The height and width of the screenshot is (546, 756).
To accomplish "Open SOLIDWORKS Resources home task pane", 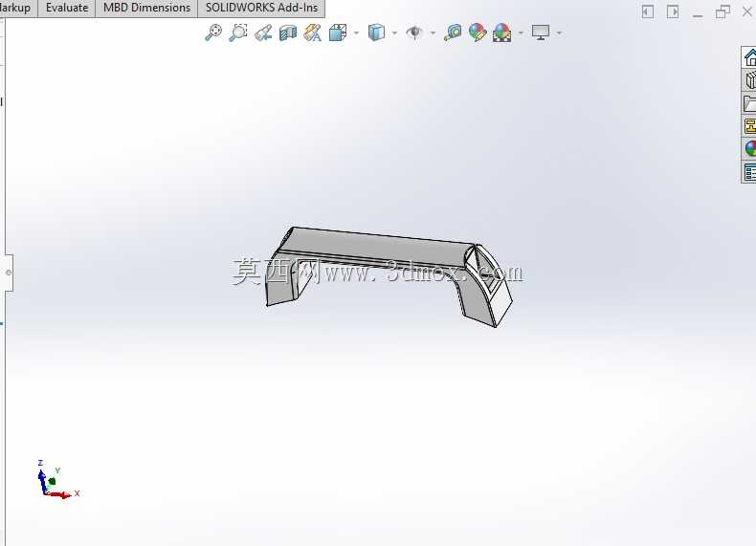I will pos(749,57).
